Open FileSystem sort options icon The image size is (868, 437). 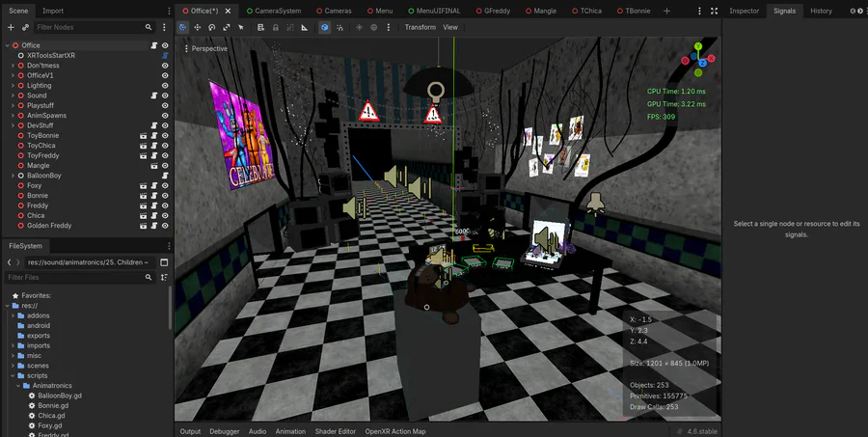click(x=164, y=277)
